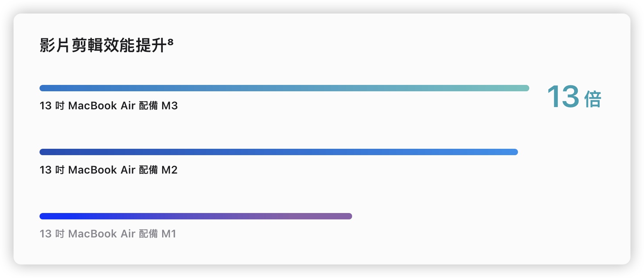Click the label 13 吋 MacBook Air 配備 M3
644x278 pixels.
pyautogui.click(x=109, y=106)
